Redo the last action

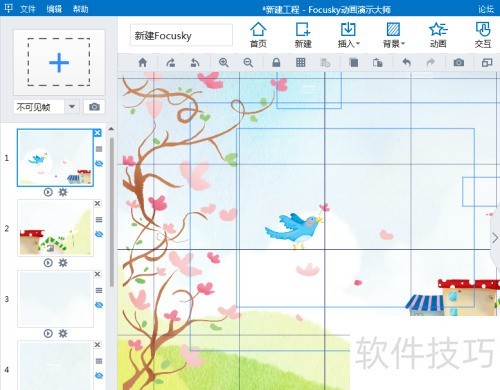431,62
